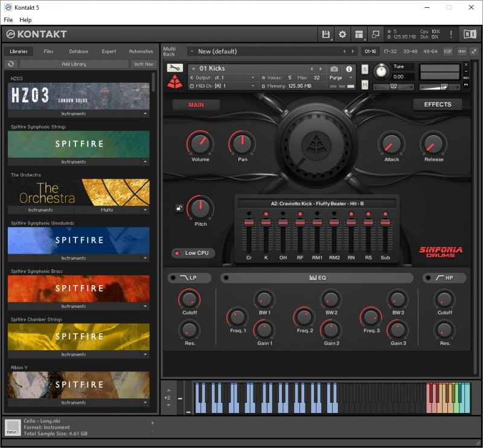
Task: Open the workspace layout panel icon
Action: point(359,34)
